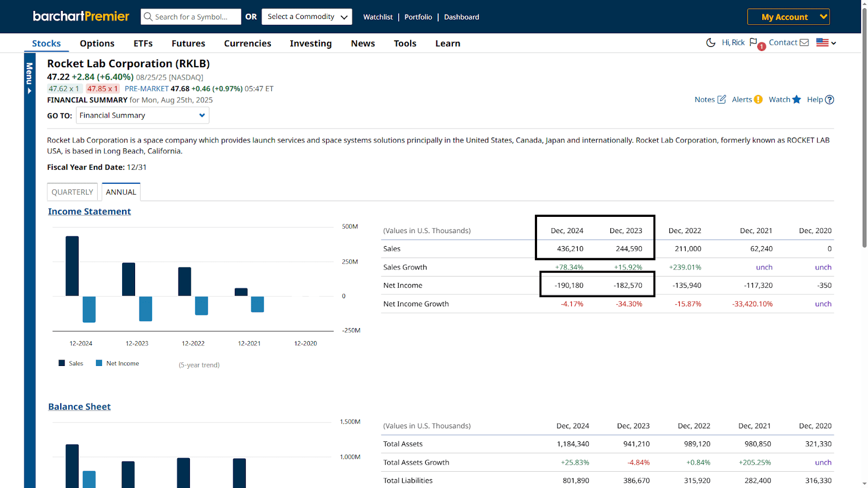Click the Search for a Symbol field
The height and width of the screenshot is (488, 868).
[x=191, y=17]
